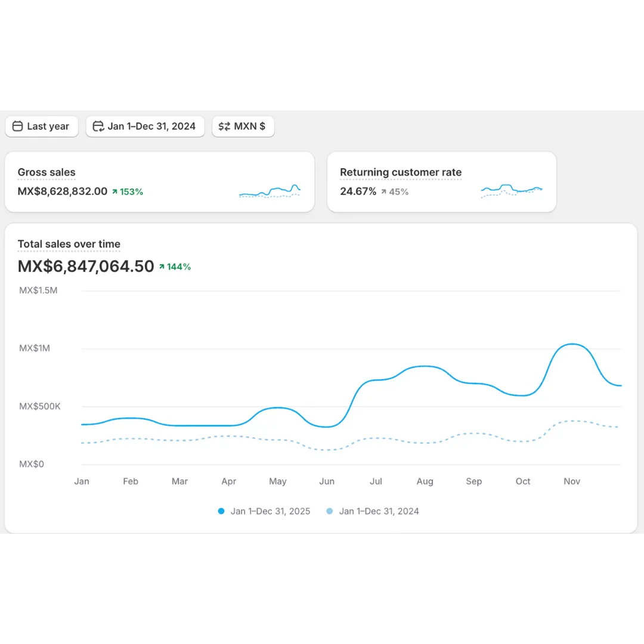Open the Gross sales report title
This screenshot has width=644, height=644.
tap(47, 172)
